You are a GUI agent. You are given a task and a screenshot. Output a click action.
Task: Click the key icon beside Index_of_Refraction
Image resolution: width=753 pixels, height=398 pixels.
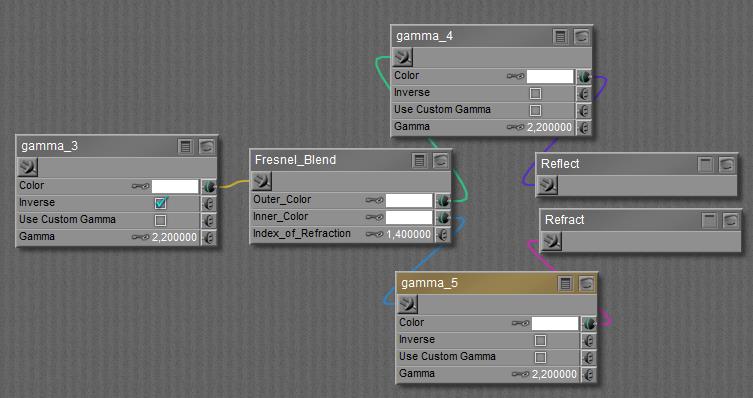[x=374, y=234]
